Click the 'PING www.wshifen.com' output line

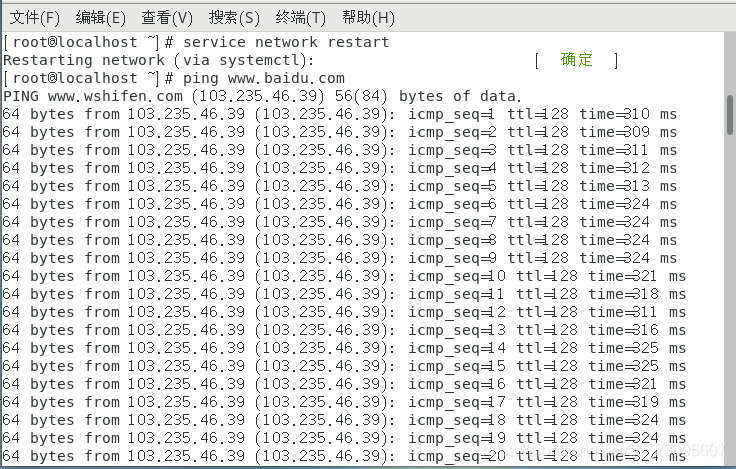click(x=262, y=96)
